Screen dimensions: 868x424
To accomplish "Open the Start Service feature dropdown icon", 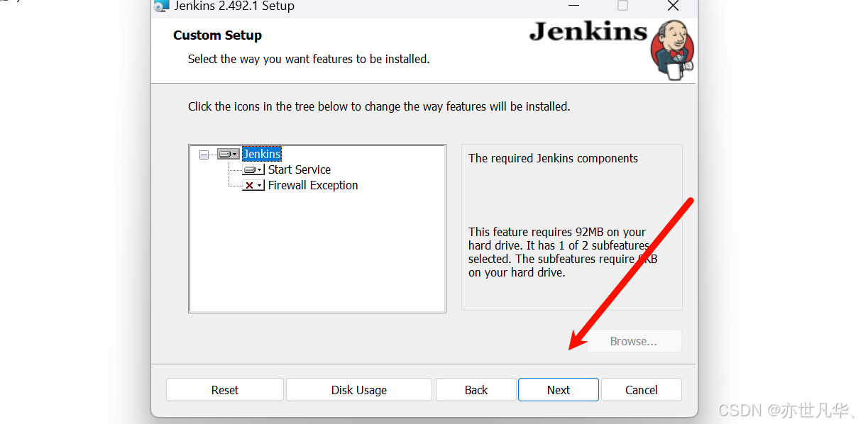I will (x=253, y=169).
